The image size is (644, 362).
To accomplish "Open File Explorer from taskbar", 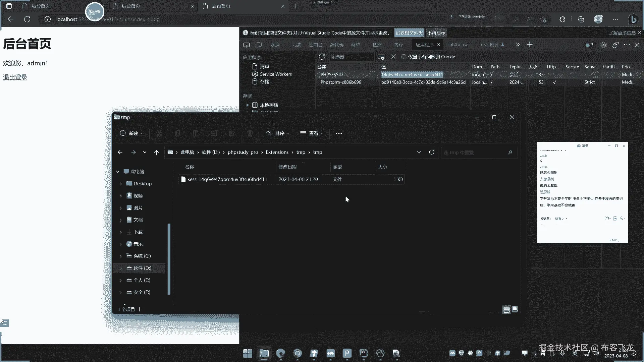I will (264, 353).
